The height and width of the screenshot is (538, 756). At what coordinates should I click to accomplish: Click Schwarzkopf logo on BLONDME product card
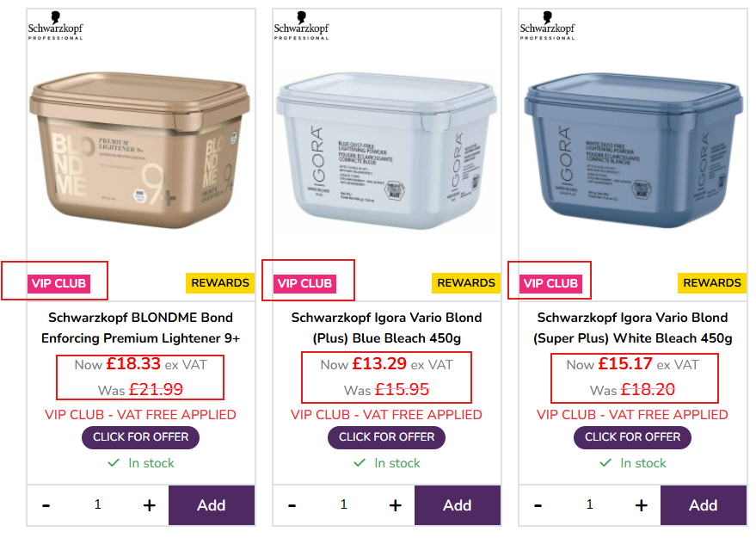(55, 26)
